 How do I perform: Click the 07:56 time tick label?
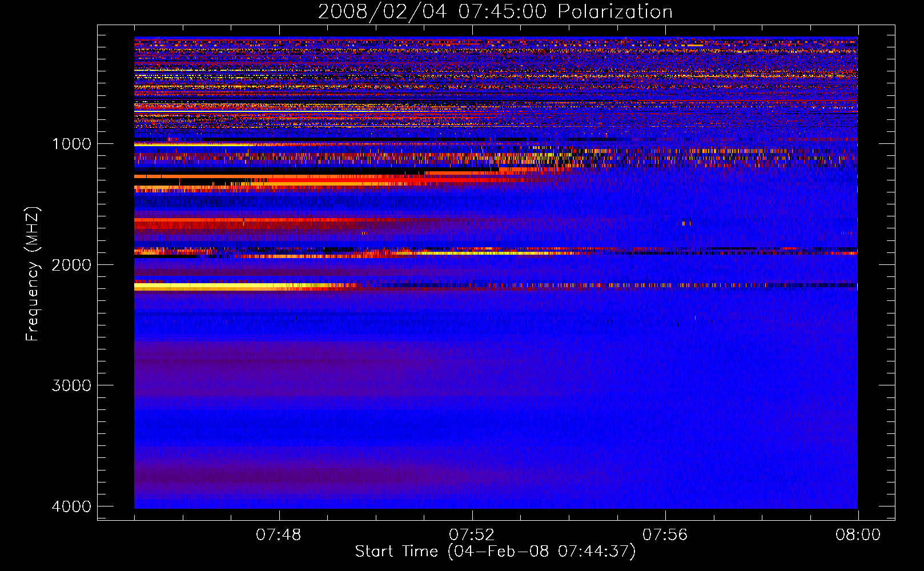pyautogui.click(x=665, y=535)
